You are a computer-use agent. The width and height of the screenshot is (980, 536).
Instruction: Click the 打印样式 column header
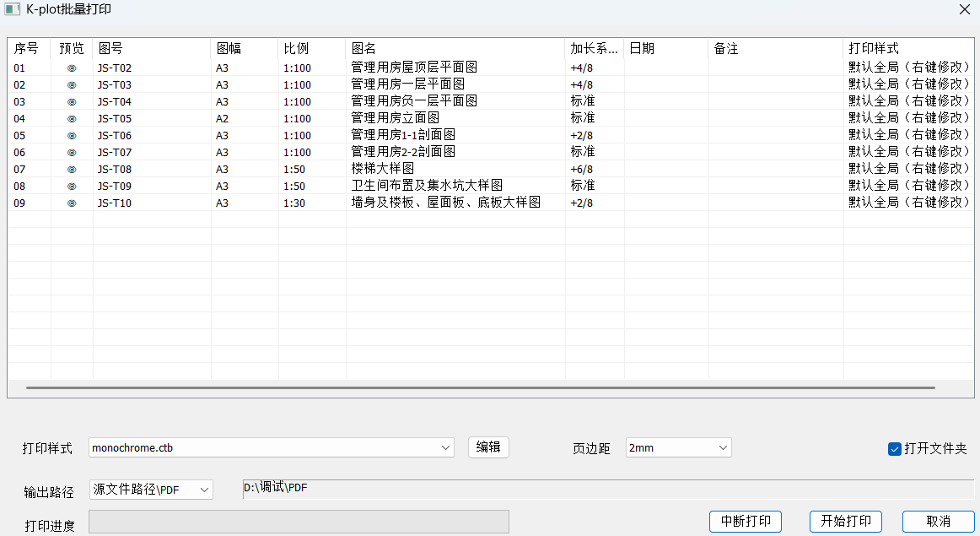tap(908, 49)
